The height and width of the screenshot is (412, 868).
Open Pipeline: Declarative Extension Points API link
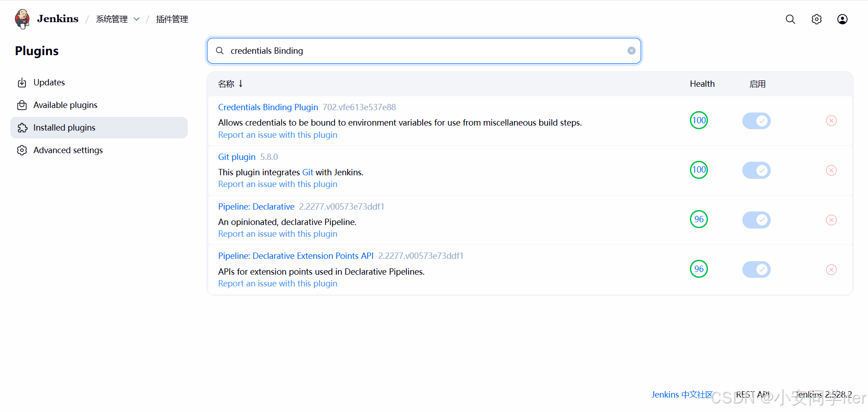click(x=296, y=256)
